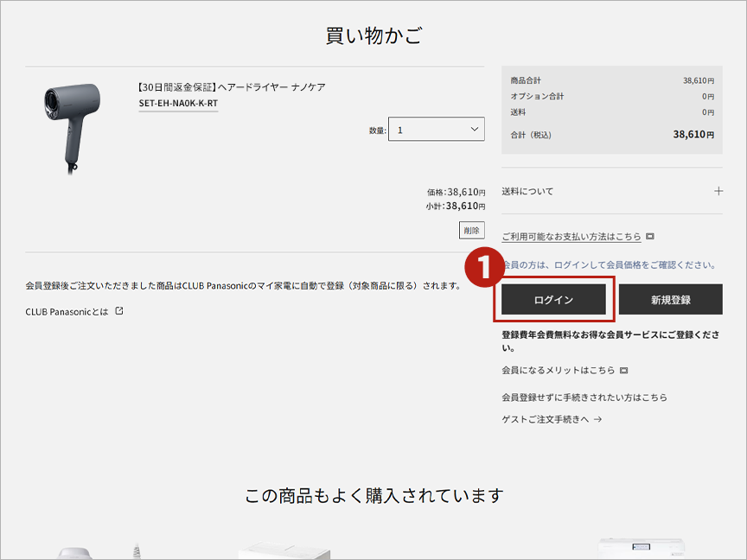Screen dimensions: 747x560
Task: Open the 会員になるメリットはこちら link
Action: [558, 371]
